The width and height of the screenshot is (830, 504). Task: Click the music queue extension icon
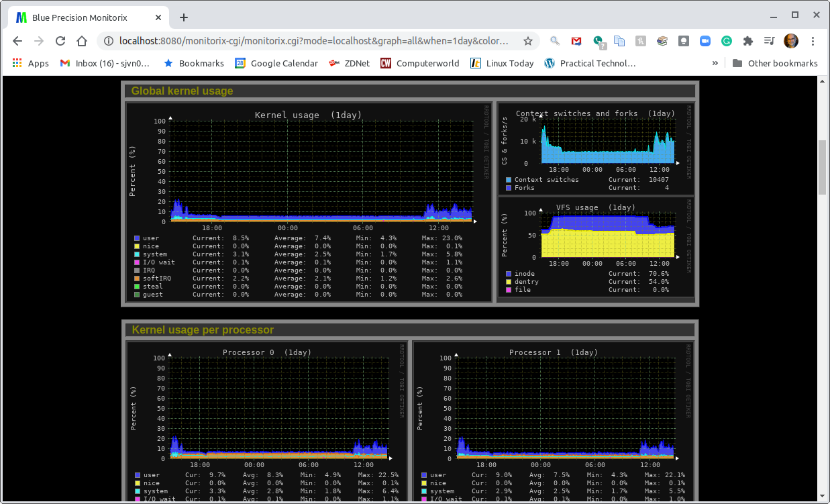[x=770, y=41]
